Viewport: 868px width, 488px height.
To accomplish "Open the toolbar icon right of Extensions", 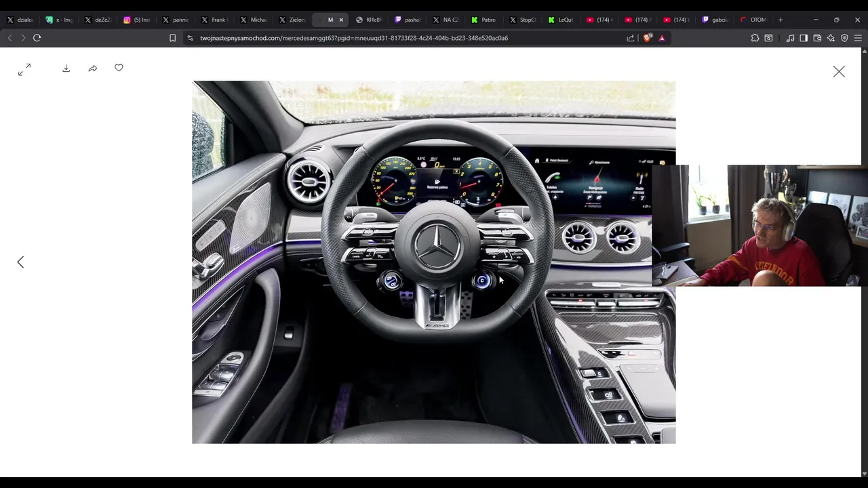I will click(x=768, y=38).
